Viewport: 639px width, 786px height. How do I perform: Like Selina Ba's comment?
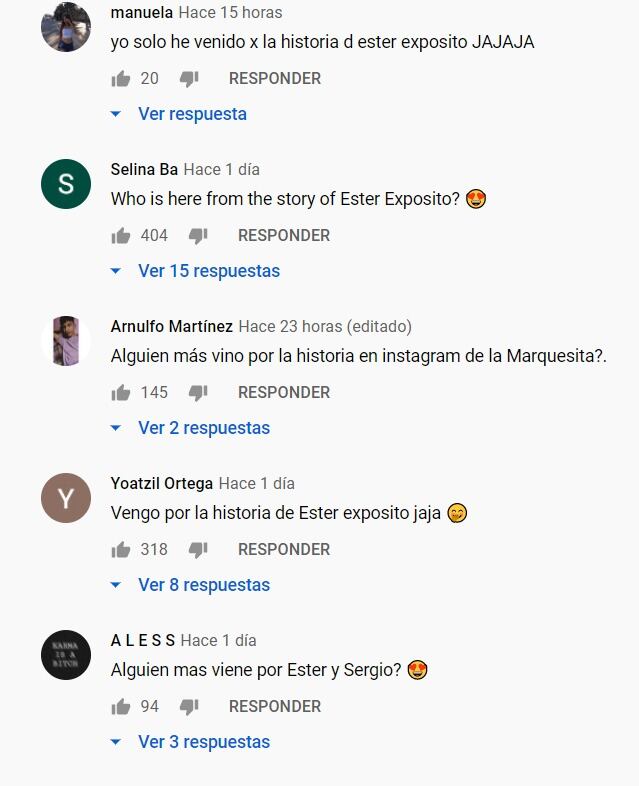point(121,236)
